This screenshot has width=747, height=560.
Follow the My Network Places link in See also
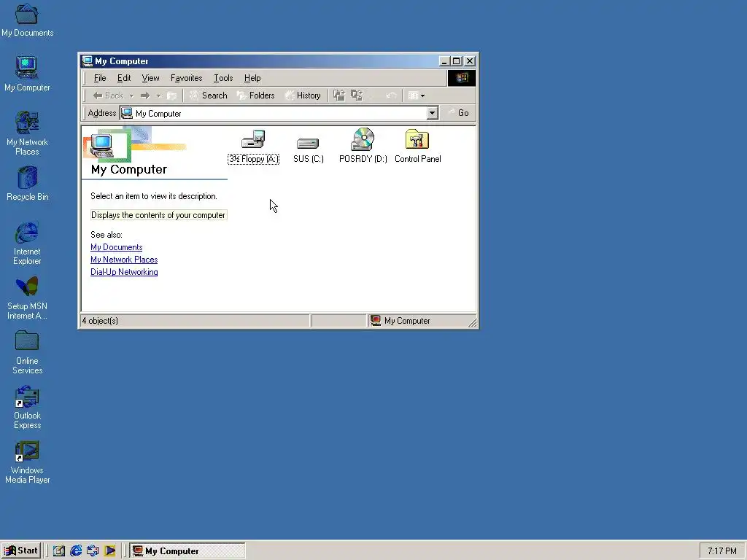(124, 260)
